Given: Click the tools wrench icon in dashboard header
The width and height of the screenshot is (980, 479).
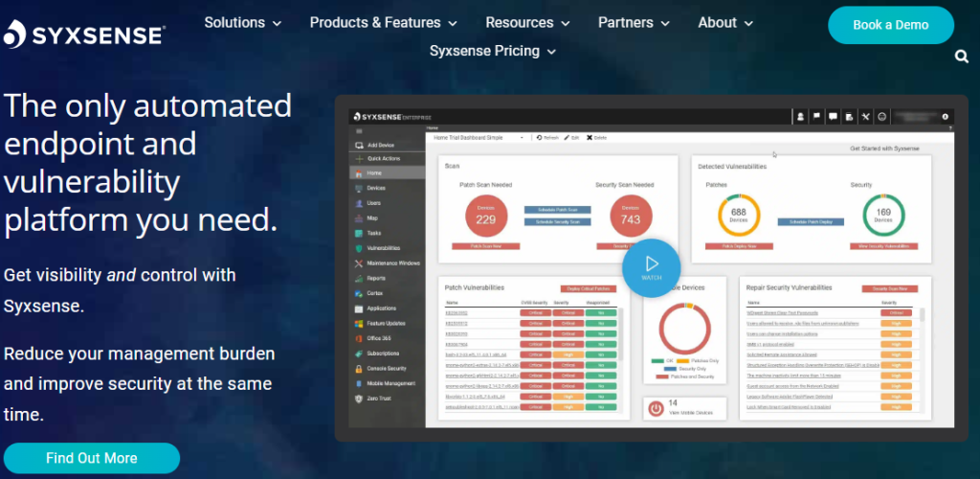Looking at the screenshot, I should pyautogui.click(x=864, y=117).
